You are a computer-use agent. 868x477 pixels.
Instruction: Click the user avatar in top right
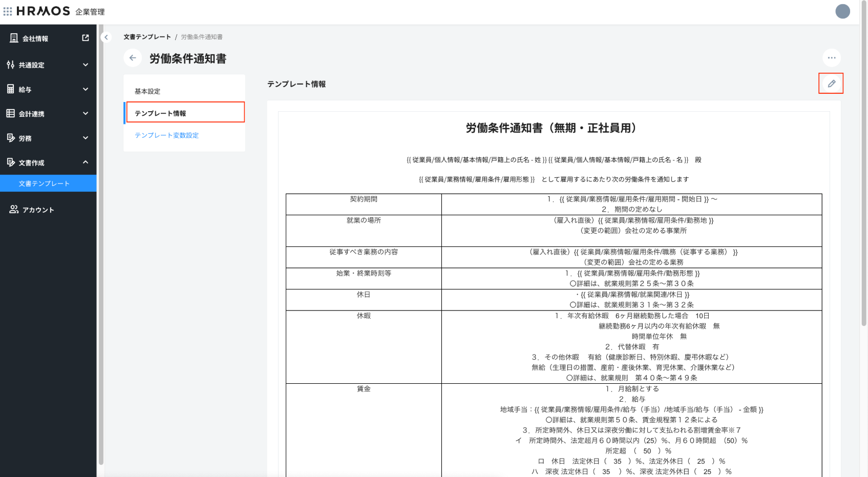click(x=842, y=11)
